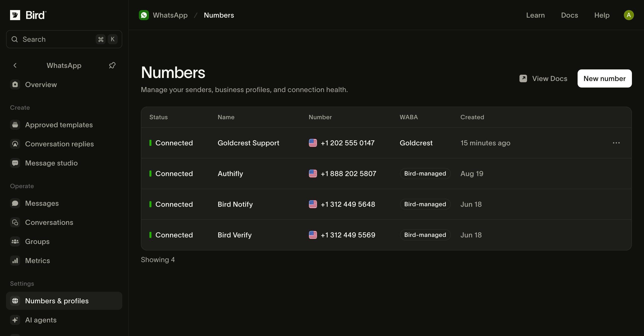
Task: Go to Conversations in sidebar
Action: (x=64, y=222)
